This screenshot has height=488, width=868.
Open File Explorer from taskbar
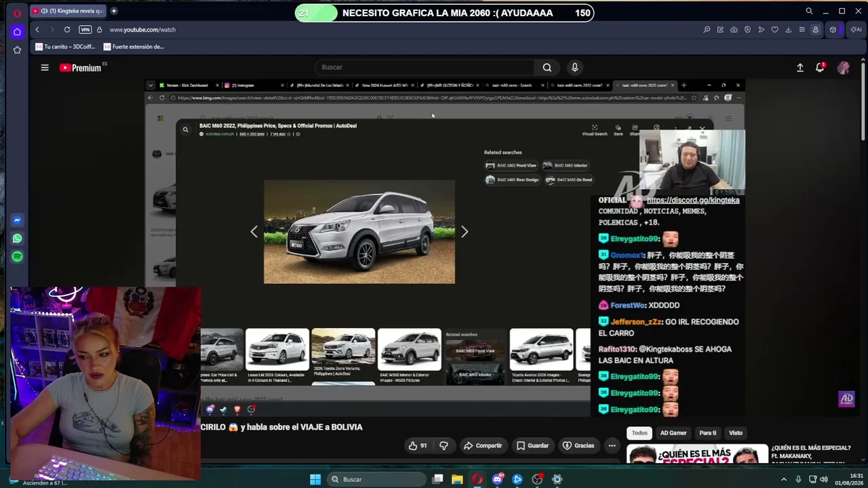pyautogui.click(x=457, y=479)
